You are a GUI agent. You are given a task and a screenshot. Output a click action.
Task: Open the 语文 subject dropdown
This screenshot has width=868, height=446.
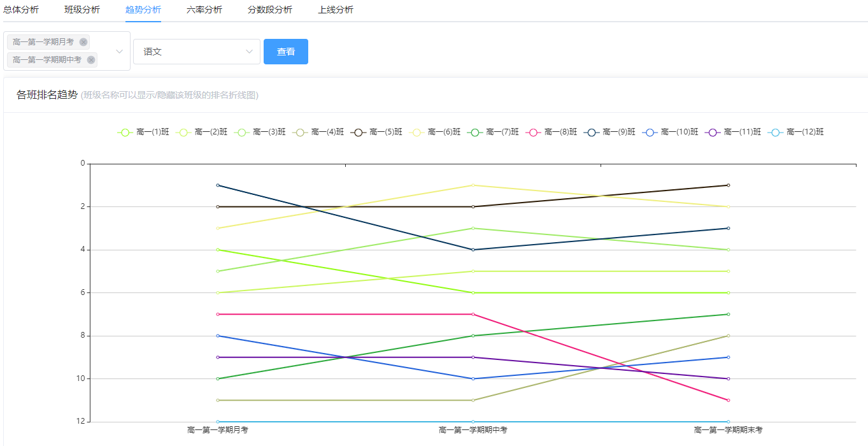(197, 52)
